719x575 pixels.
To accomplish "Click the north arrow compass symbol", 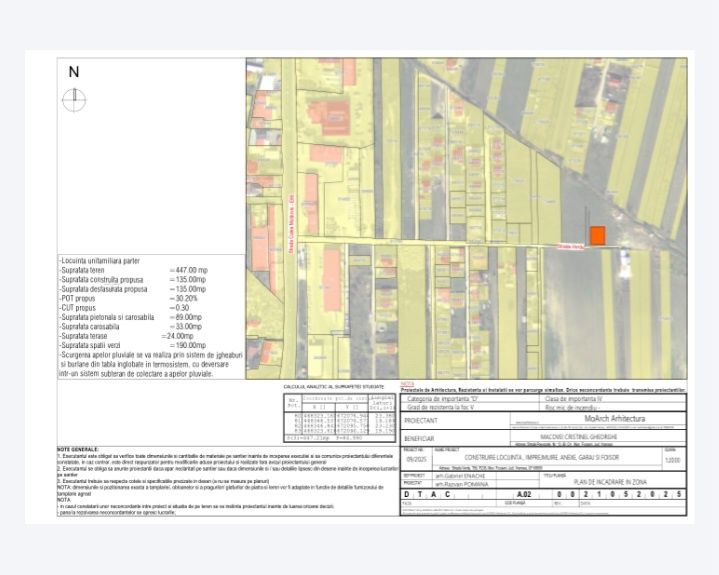I will (74, 100).
